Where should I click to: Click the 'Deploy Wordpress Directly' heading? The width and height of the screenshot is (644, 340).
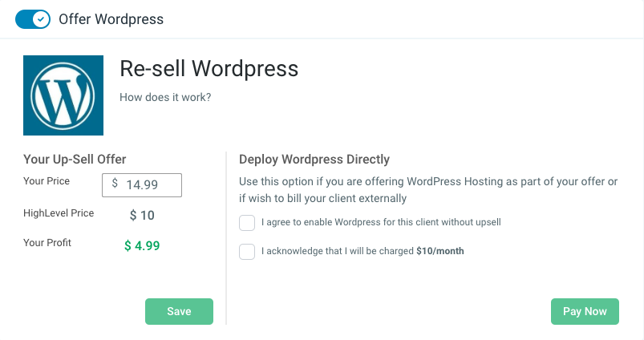tap(314, 160)
